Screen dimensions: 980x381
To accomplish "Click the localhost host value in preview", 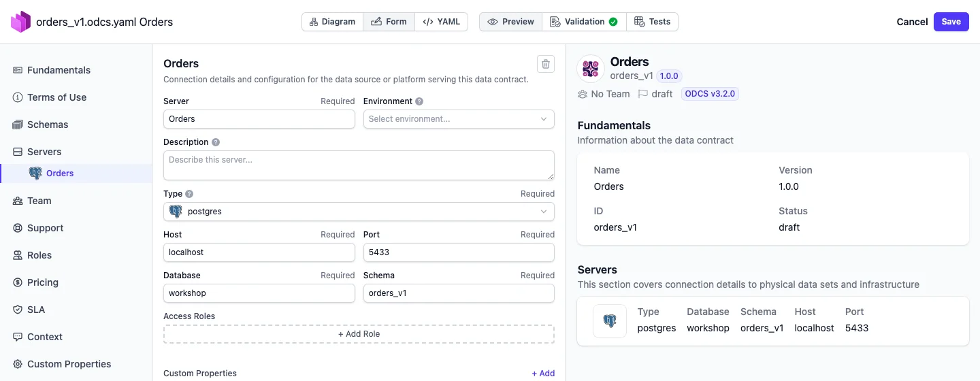I will [814, 328].
